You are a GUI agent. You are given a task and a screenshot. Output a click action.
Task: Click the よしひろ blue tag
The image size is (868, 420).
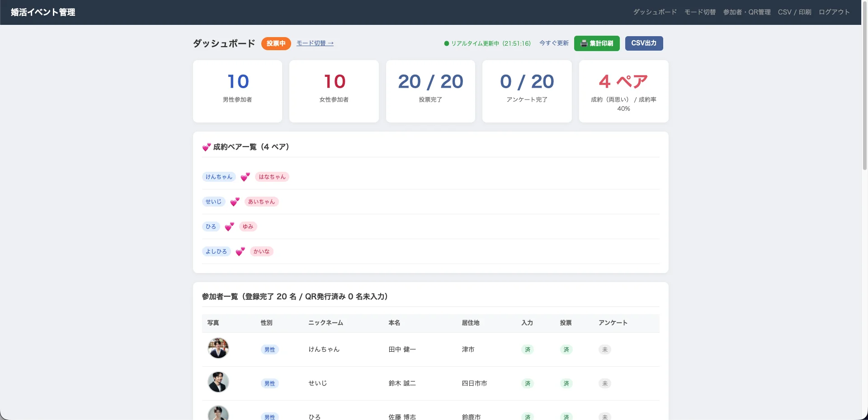(216, 251)
